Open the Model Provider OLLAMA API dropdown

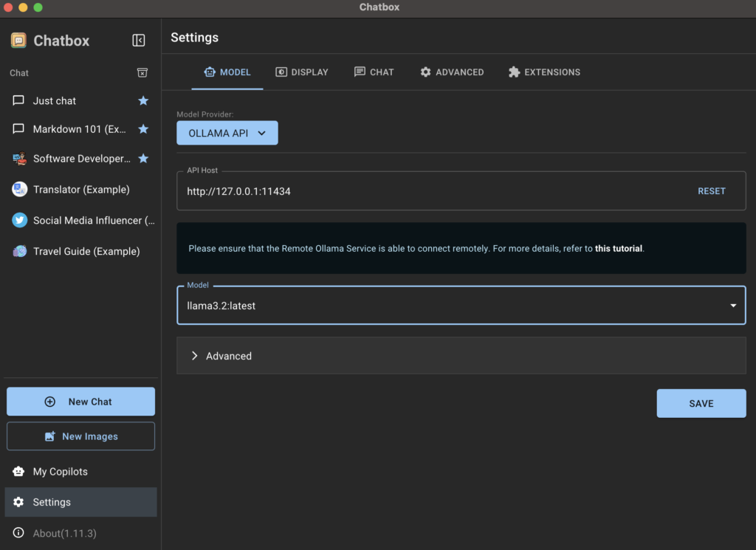pos(227,133)
